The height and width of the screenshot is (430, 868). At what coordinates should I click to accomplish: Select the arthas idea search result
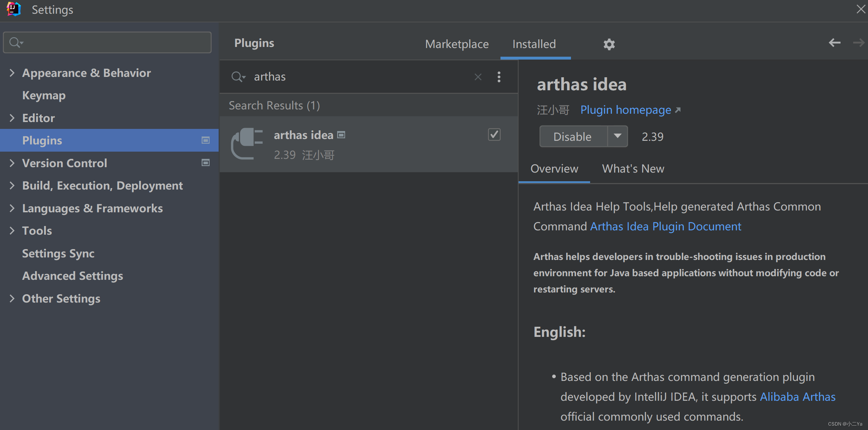pyautogui.click(x=369, y=144)
